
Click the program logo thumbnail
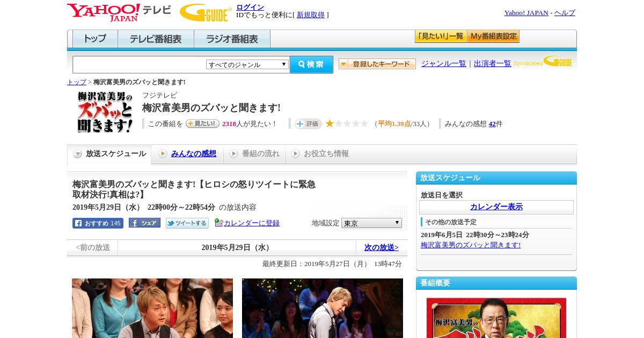(105, 112)
